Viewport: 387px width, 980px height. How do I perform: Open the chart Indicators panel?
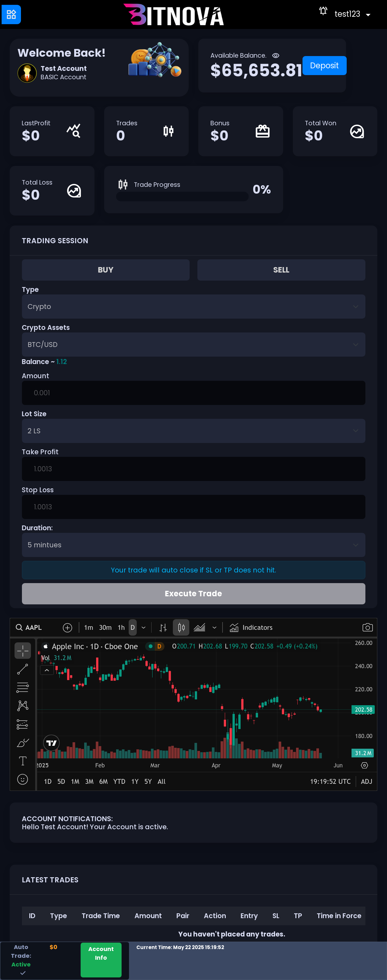coord(251,628)
